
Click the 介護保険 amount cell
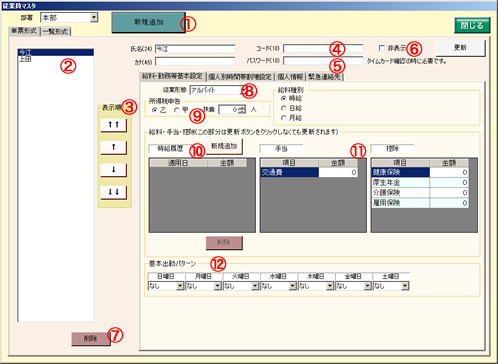pyautogui.click(x=449, y=192)
